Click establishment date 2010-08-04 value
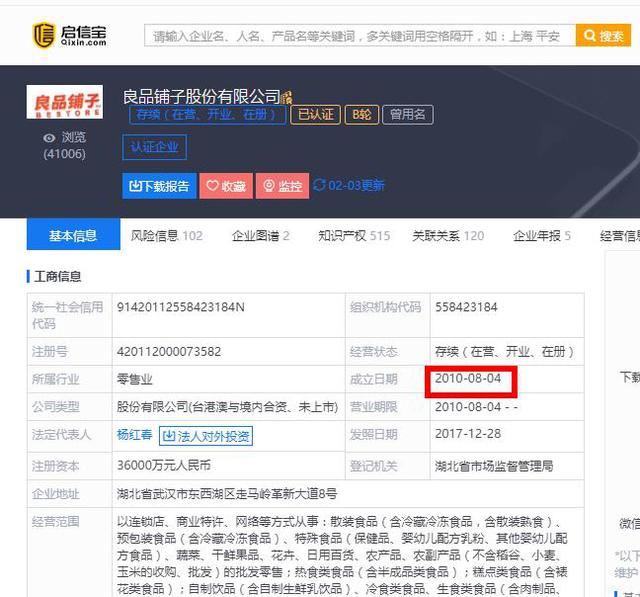Screen dimensions: 640x597 pos(468,378)
